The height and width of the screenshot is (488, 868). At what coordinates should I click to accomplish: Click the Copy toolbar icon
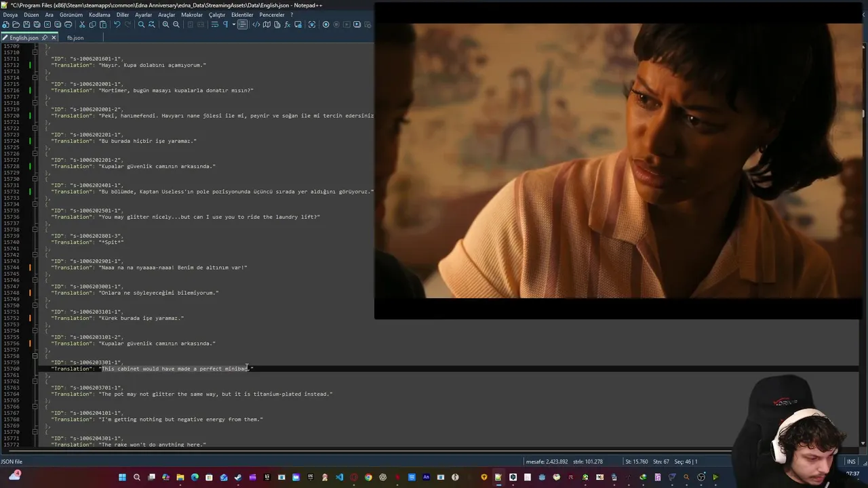click(93, 24)
